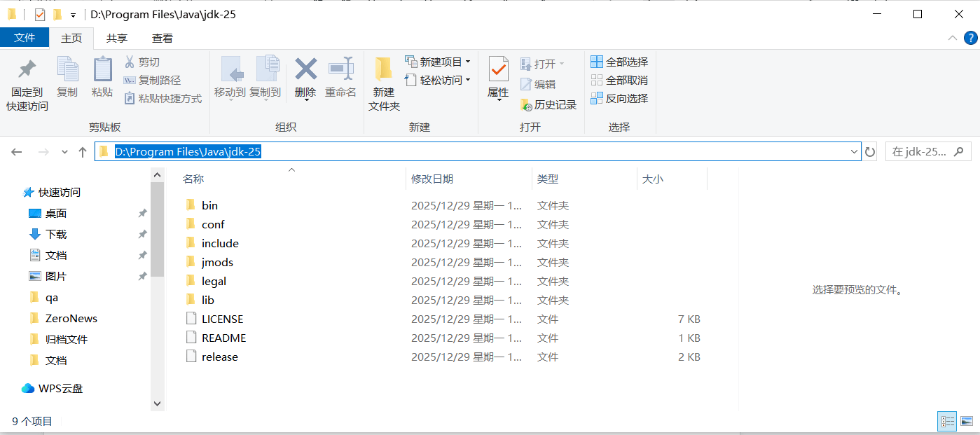
Task: Select the README file
Action: click(x=223, y=338)
